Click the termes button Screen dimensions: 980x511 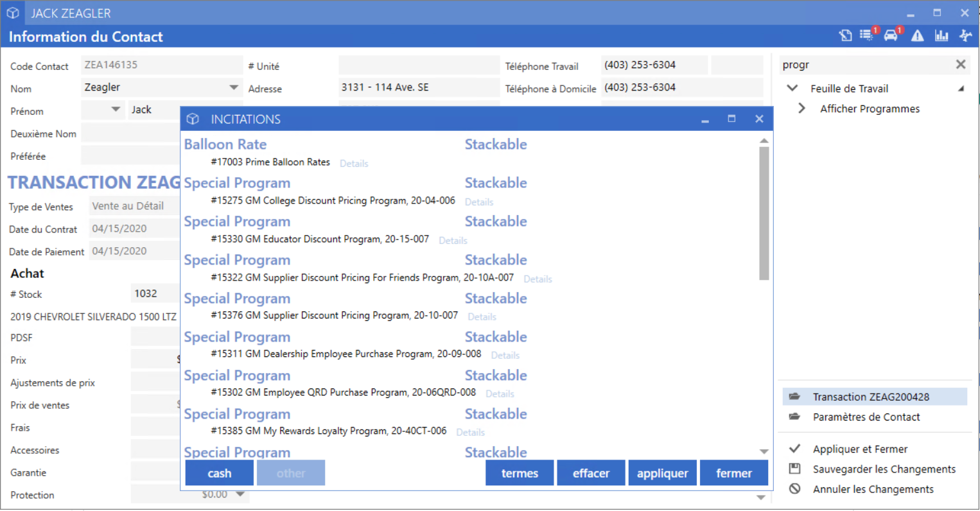[520, 473]
